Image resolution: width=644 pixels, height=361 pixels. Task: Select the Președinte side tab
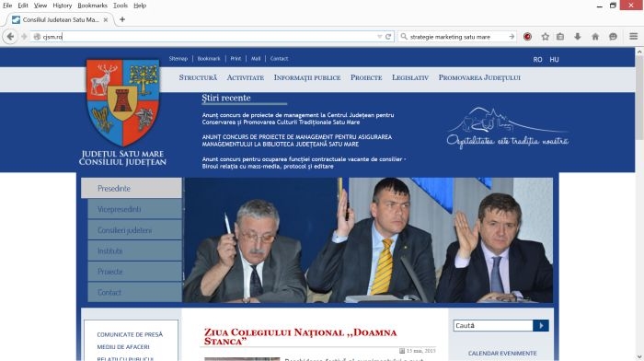coord(132,188)
